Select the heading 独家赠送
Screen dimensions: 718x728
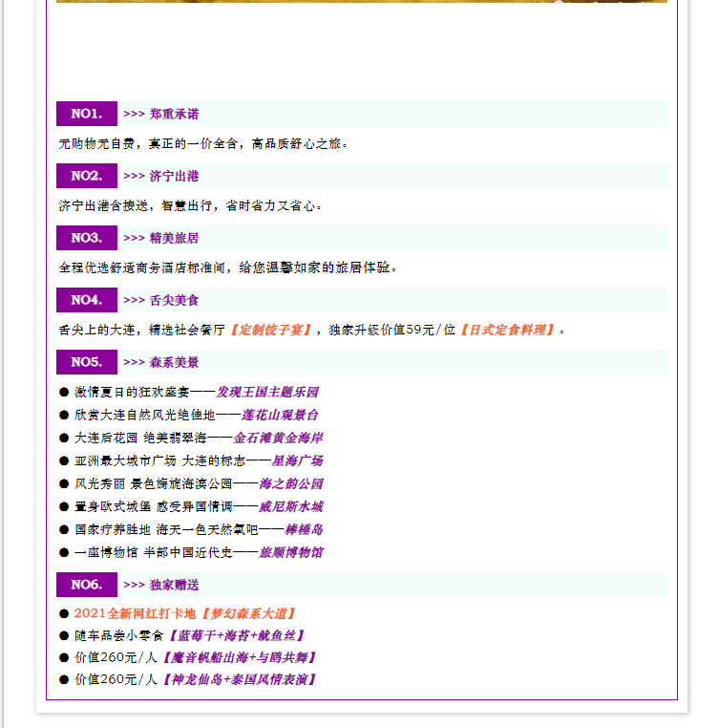[x=174, y=585]
